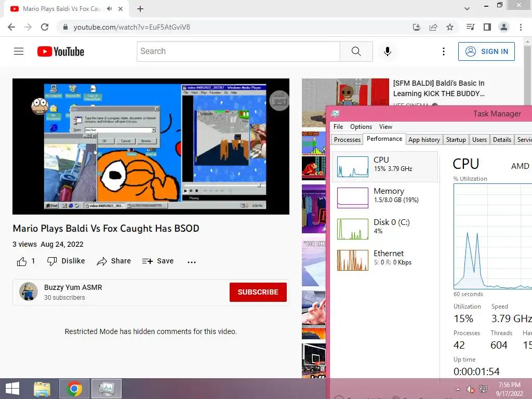Click the Chrome forward arrow
532x399 pixels.
pos(28,27)
